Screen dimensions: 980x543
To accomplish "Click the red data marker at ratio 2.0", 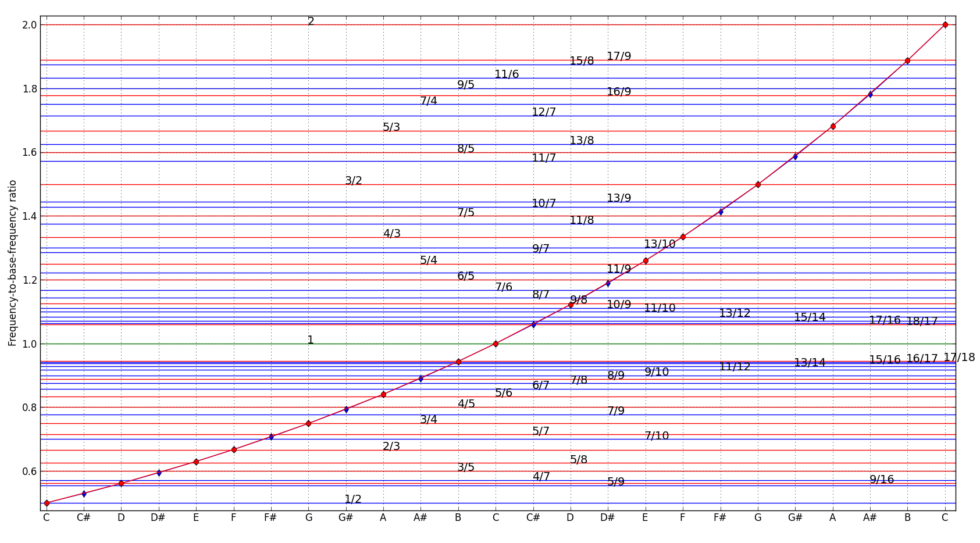I will (945, 24).
